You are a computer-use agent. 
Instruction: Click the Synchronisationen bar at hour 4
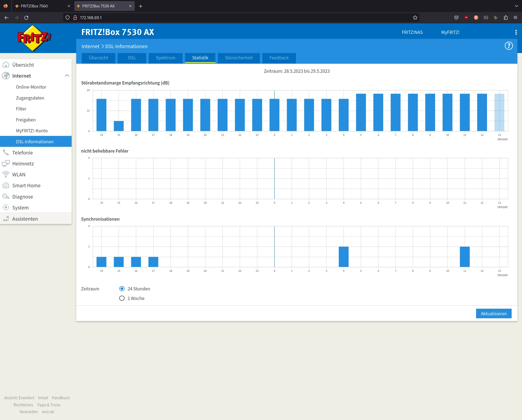(344, 257)
